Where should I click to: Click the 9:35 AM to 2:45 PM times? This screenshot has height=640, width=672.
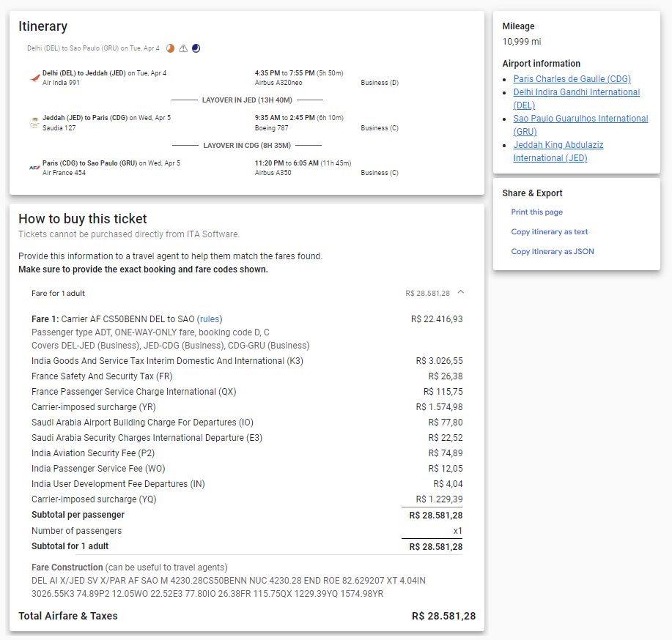(x=284, y=118)
